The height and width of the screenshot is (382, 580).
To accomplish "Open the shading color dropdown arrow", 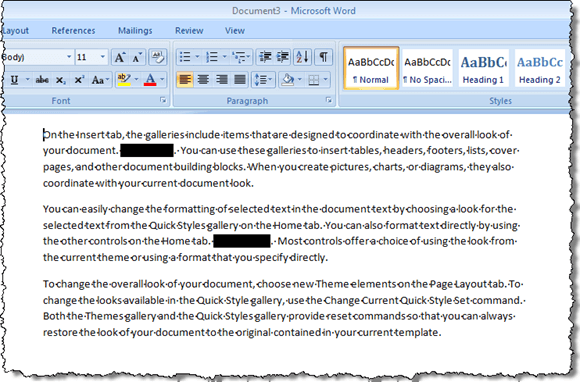I will [x=300, y=80].
